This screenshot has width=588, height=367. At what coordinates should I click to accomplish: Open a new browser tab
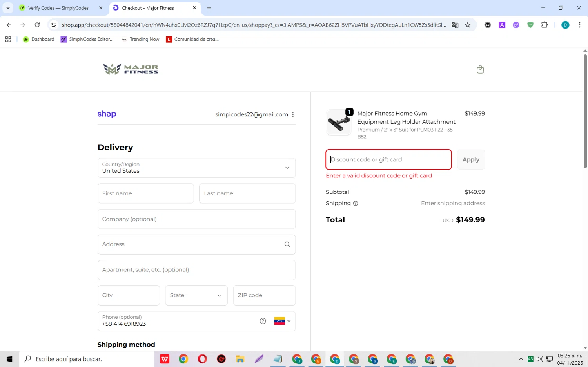coord(209,8)
